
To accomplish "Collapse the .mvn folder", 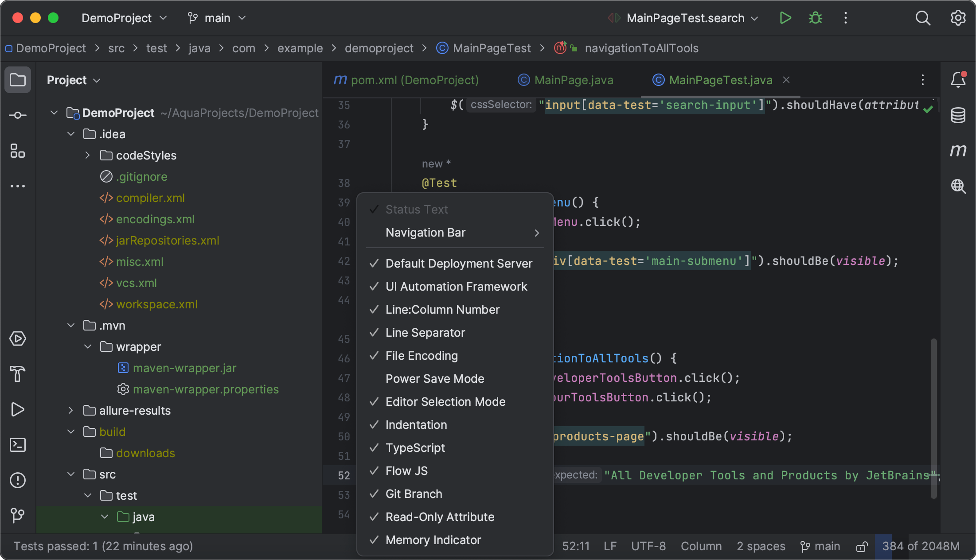I will [71, 326].
